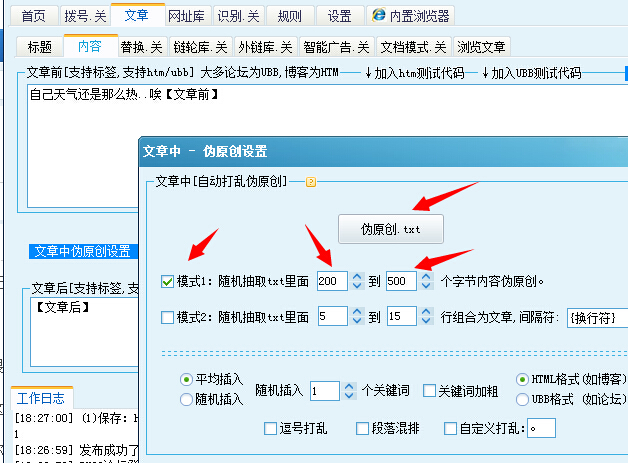Select 随机插入 radio button
The height and width of the screenshot is (463, 628).
(x=186, y=399)
